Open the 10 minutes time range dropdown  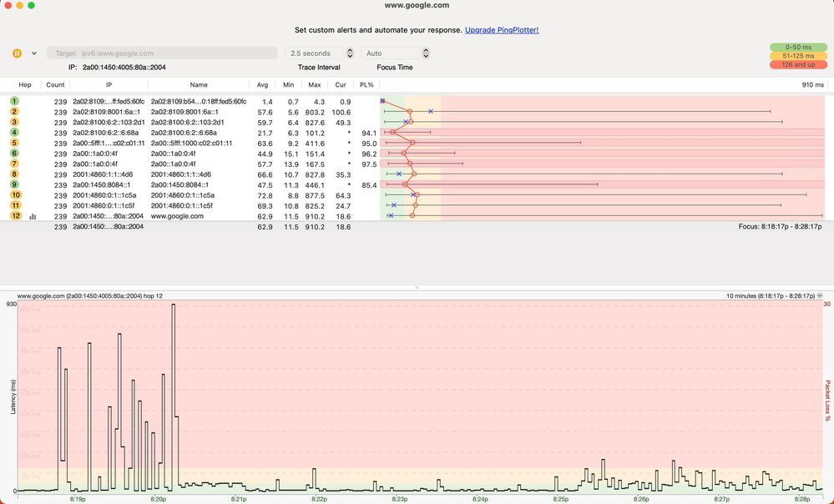tap(820, 295)
